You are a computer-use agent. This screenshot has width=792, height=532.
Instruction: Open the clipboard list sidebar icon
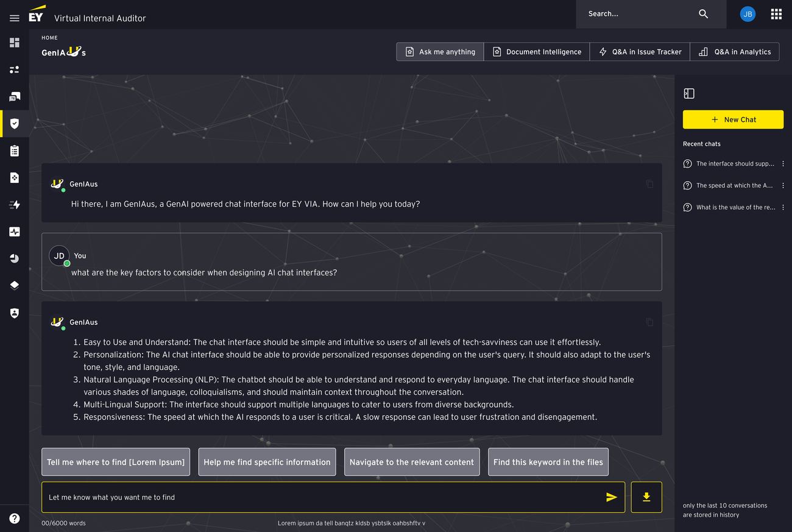click(15, 151)
